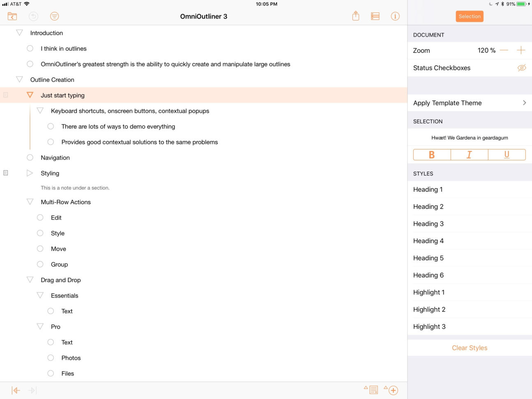Check the circle beside Photos
This screenshot has height=399, width=532.
[x=50, y=357]
